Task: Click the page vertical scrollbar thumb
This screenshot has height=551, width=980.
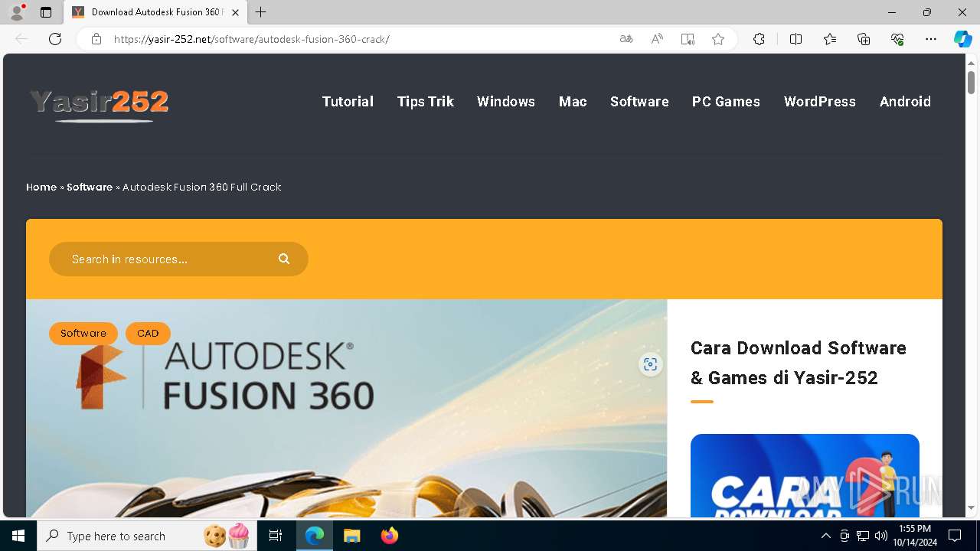Action: (971, 82)
